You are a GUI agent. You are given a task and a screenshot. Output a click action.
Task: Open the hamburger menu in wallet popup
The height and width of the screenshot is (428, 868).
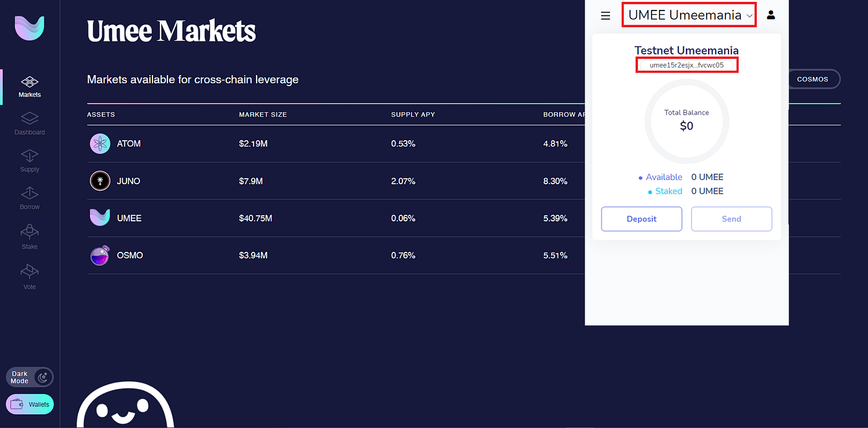tap(606, 15)
